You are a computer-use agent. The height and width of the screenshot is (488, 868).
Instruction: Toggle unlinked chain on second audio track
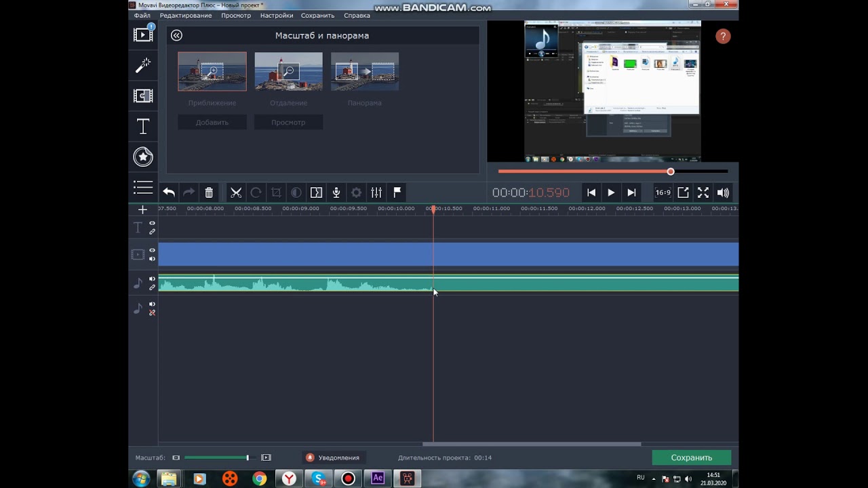click(x=152, y=312)
